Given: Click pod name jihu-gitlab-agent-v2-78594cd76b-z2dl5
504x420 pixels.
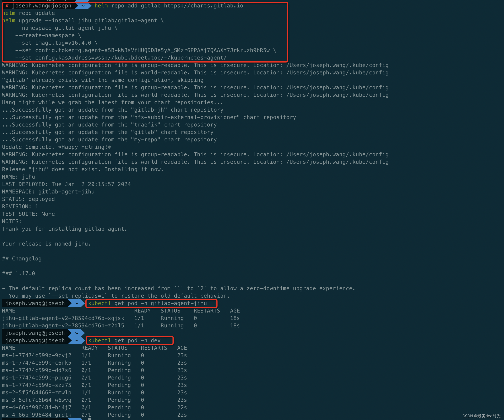Looking at the screenshot, I should click(x=63, y=326).
